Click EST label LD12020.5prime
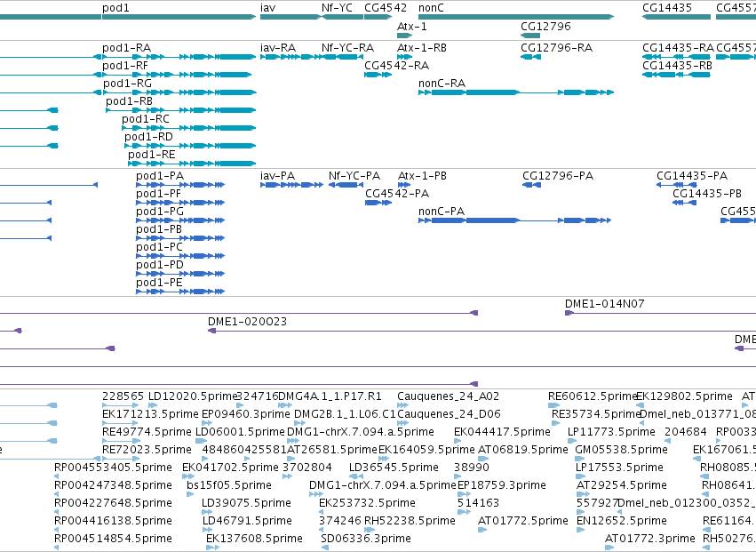The height and width of the screenshot is (552, 756). (x=193, y=396)
